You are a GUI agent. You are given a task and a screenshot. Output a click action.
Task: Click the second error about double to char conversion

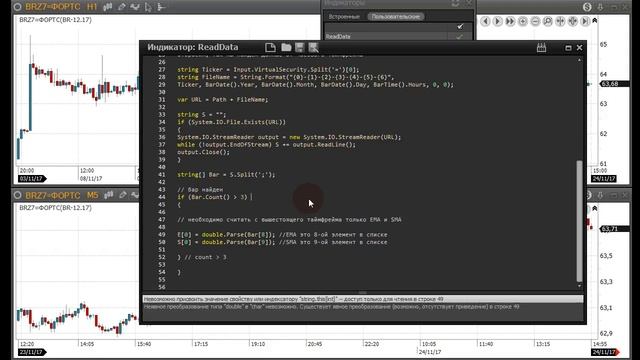362,307
